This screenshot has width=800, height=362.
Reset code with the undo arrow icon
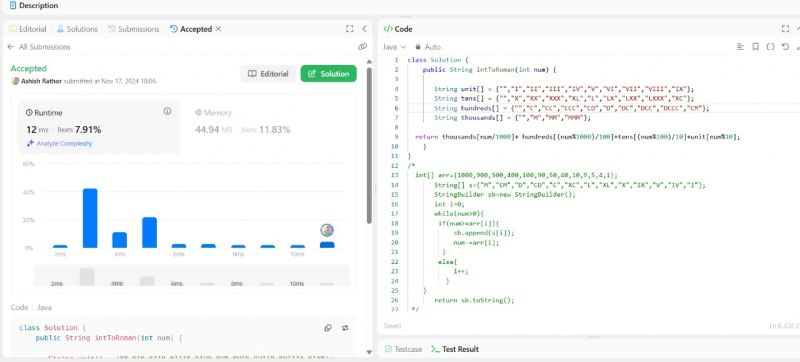pyautogui.click(x=786, y=46)
